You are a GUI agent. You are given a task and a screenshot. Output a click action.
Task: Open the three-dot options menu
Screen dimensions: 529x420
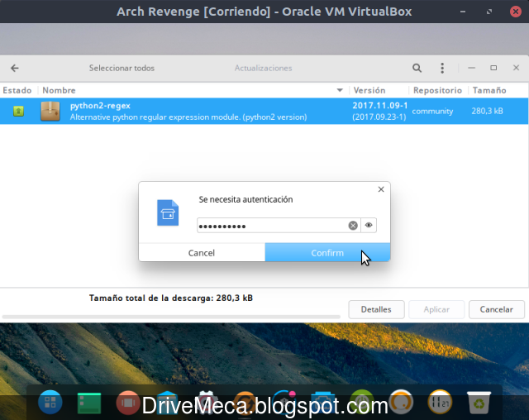coord(442,68)
